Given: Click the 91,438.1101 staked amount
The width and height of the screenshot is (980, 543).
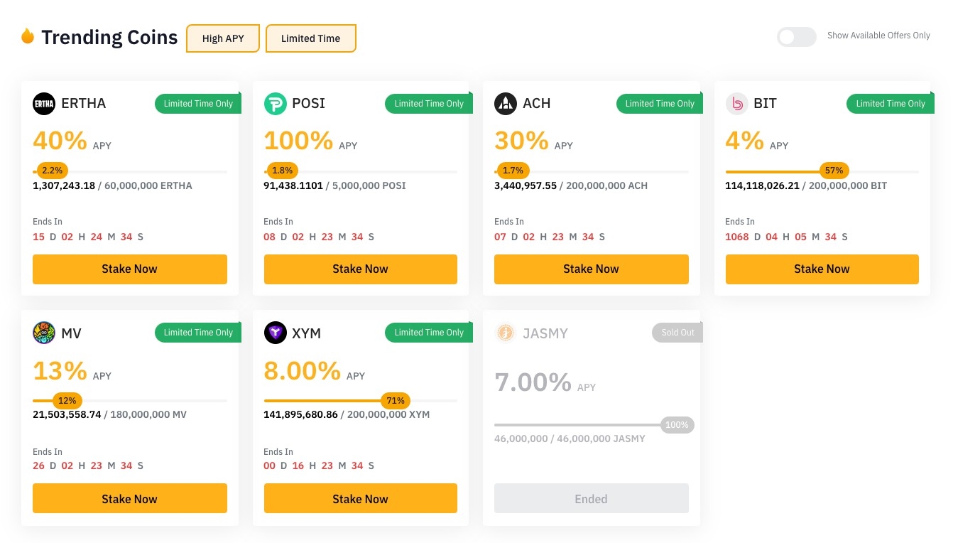Looking at the screenshot, I should tap(293, 186).
